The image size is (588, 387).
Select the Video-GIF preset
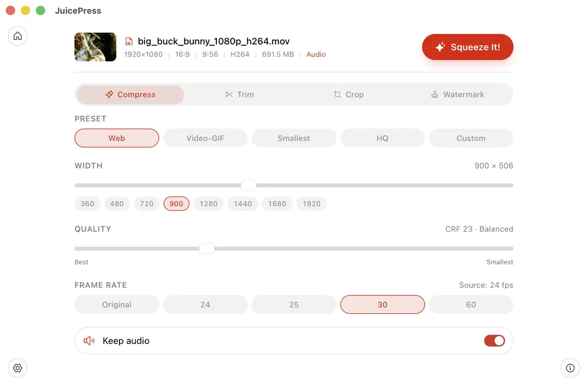(x=205, y=138)
